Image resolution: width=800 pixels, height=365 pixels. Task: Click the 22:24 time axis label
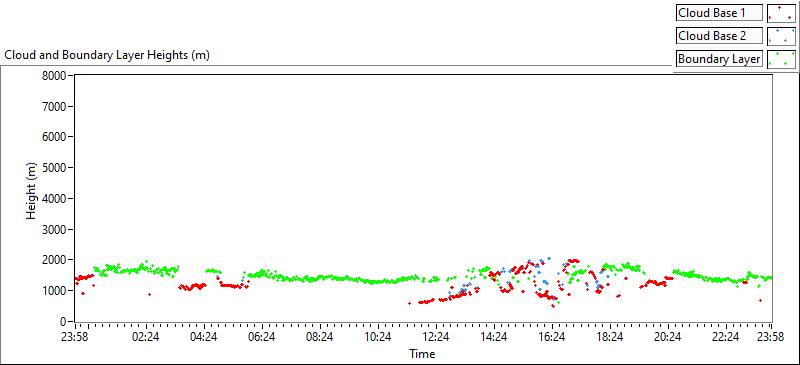[726, 337]
